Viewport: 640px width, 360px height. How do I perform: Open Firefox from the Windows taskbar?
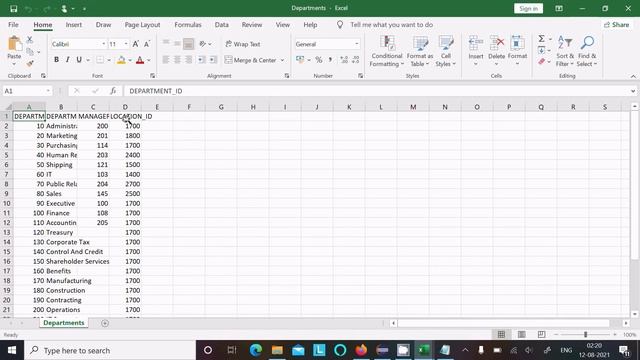tap(361, 350)
